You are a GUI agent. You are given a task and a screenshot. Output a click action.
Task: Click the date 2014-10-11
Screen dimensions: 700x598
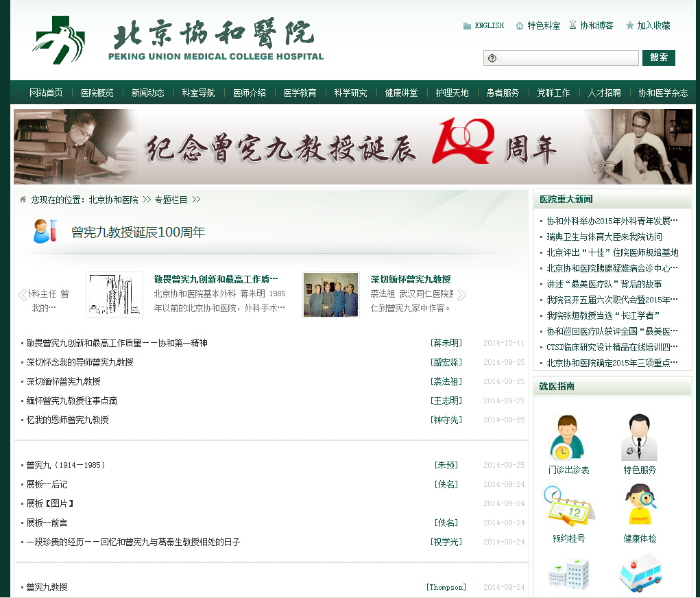coord(504,343)
